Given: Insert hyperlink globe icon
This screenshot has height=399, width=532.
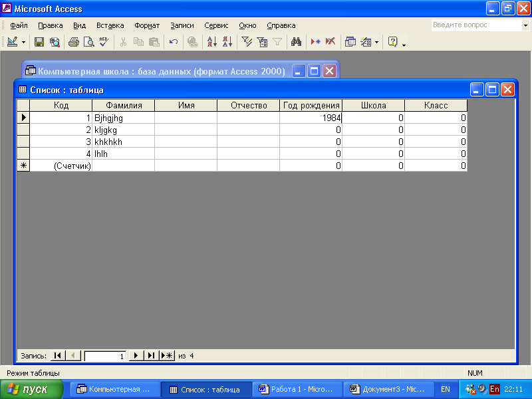Looking at the screenshot, I should 192,42.
